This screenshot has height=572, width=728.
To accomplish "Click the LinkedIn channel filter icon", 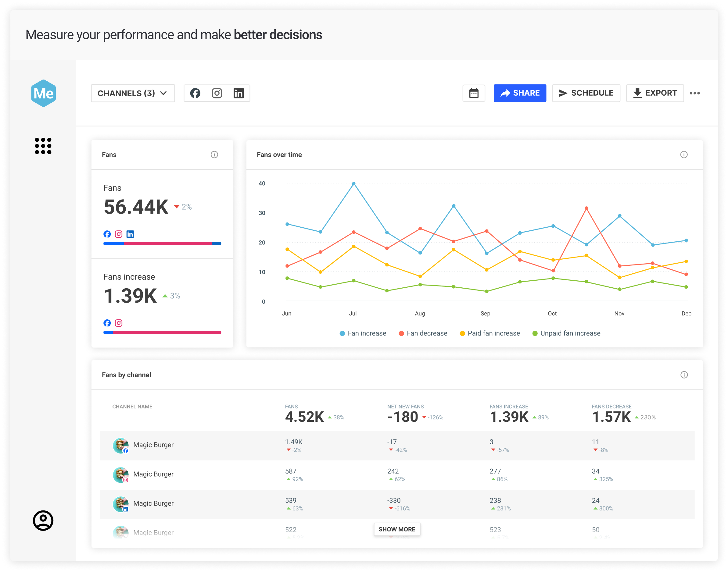I will coord(238,93).
